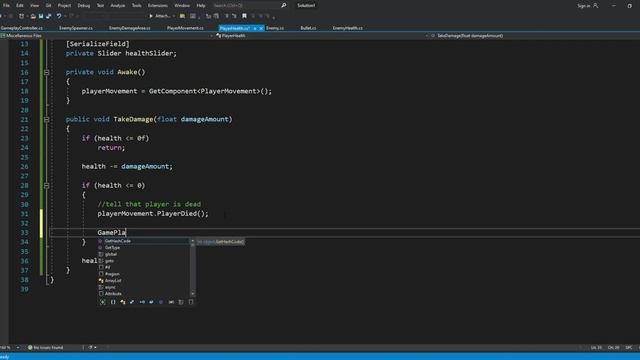Open the Tools menu

point(137,5)
